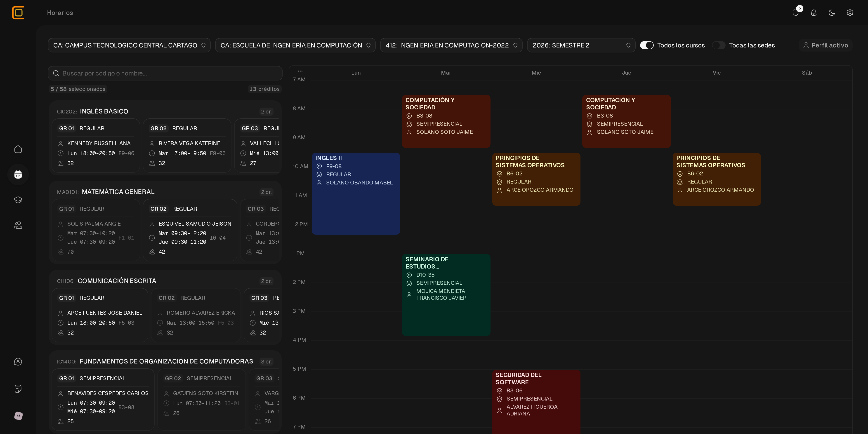
Task: Toggle the Todas las sedes switch
Action: pos(718,45)
